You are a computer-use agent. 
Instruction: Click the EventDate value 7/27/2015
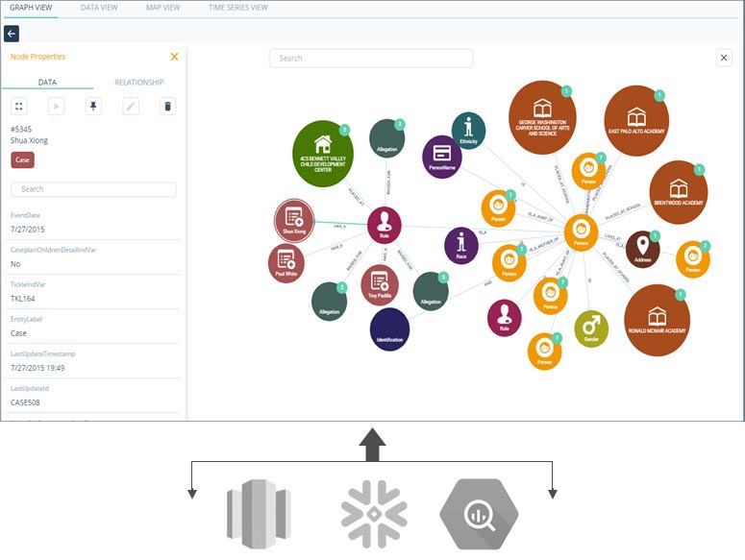click(28, 230)
